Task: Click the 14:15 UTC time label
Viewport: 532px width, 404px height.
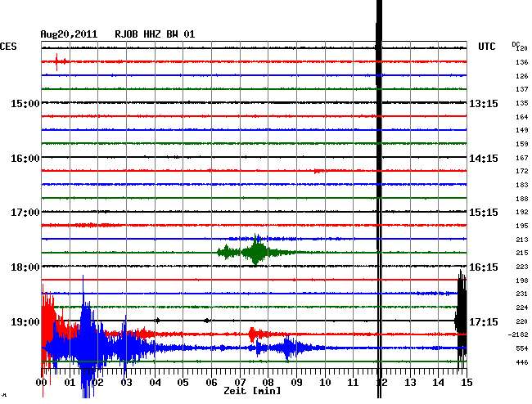Action: point(484,159)
